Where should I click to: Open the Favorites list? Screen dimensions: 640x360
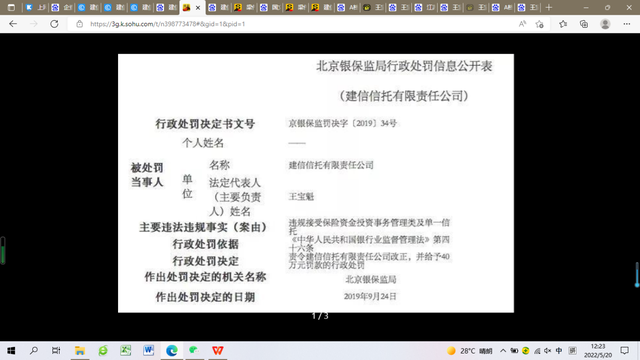tap(563, 24)
